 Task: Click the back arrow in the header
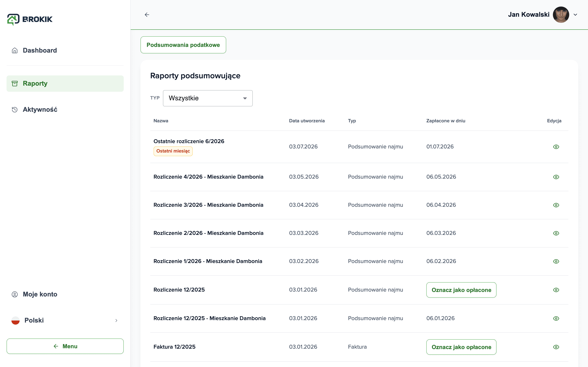147,15
